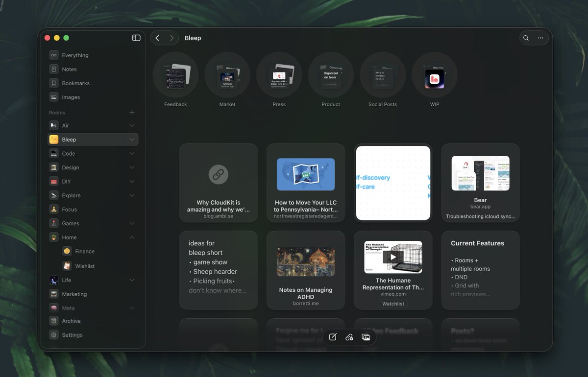The width and height of the screenshot is (588, 377).
Task: Select the Everything label in sidebar
Action: coord(75,55)
